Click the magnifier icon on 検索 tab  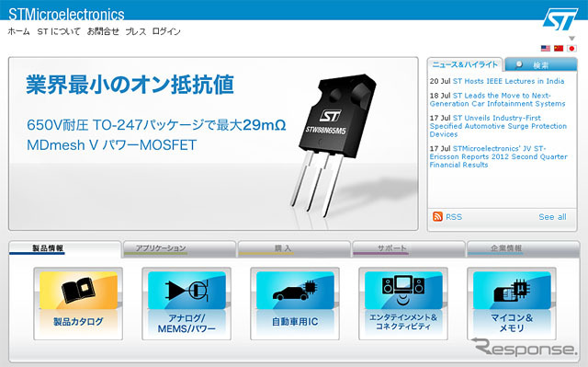(x=518, y=65)
